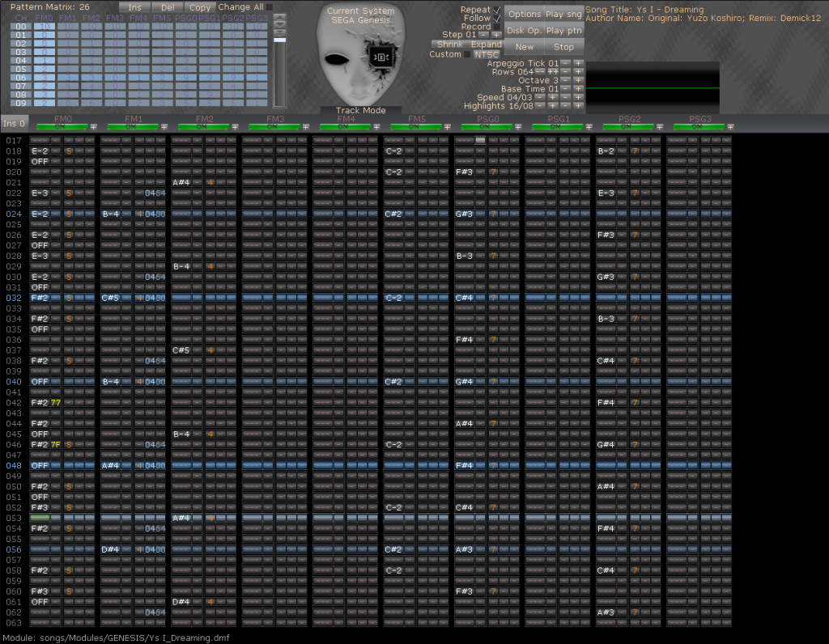Click the pattern matrix Copy button

[200, 7]
